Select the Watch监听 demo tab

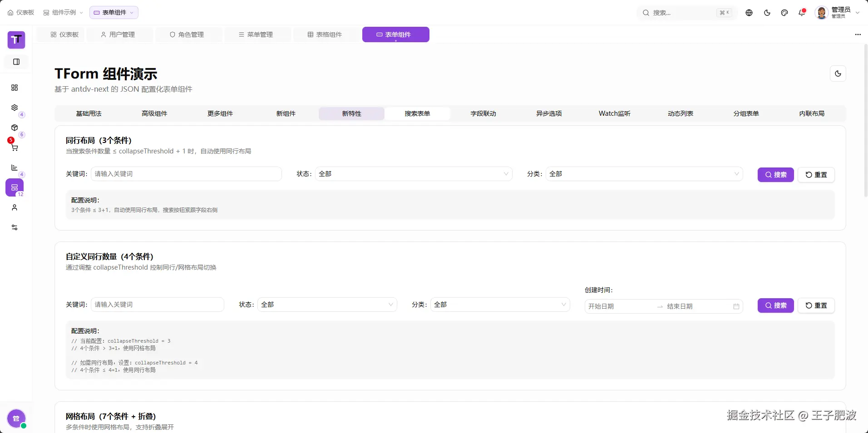615,113
